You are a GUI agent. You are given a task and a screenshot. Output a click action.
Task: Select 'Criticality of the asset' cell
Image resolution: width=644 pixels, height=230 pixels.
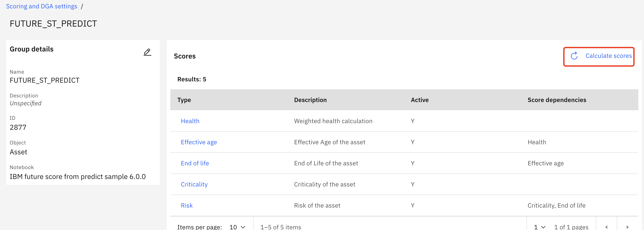point(324,184)
